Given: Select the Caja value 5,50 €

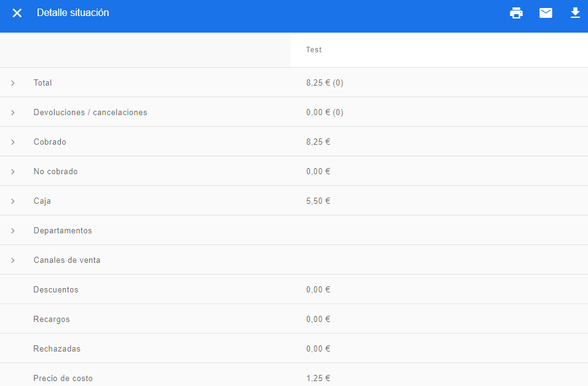Looking at the screenshot, I should point(318,201).
